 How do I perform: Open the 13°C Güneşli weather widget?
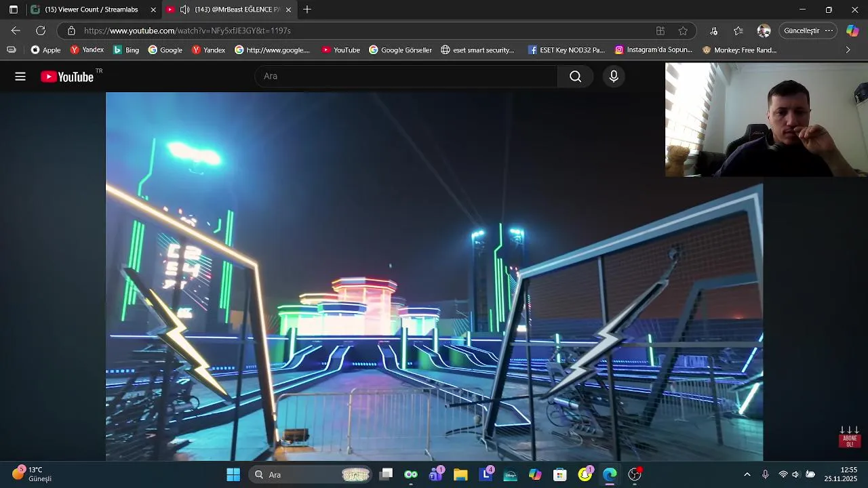point(32,474)
